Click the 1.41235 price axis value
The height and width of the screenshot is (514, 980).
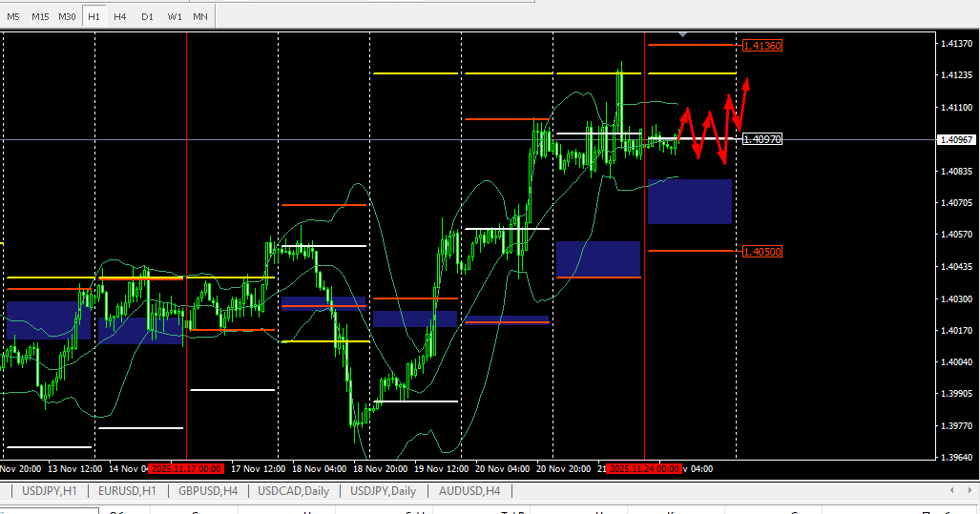957,75
